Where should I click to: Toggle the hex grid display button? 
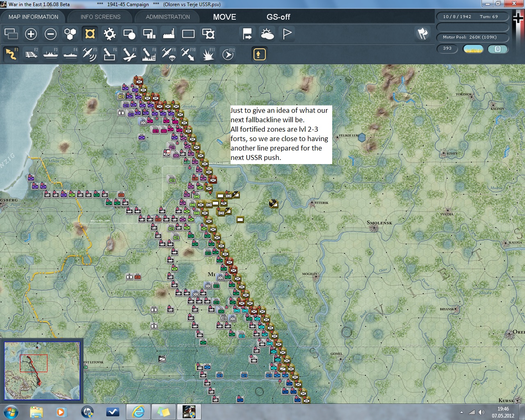70,34
